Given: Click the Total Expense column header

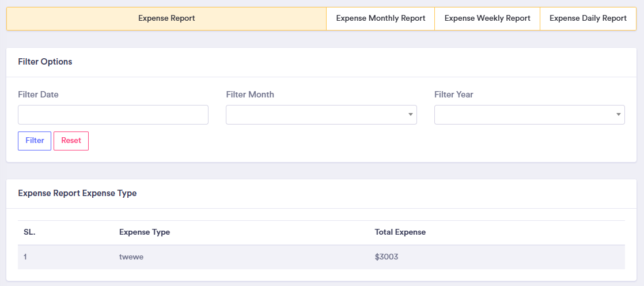Looking at the screenshot, I should [x=400, y=232].
